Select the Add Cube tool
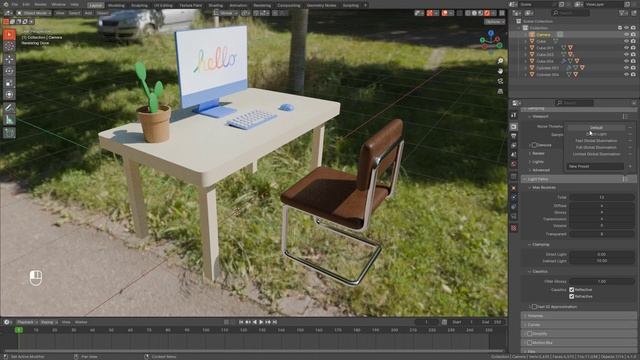This screenshot has width=640, height=360. [x=9, y=133]
